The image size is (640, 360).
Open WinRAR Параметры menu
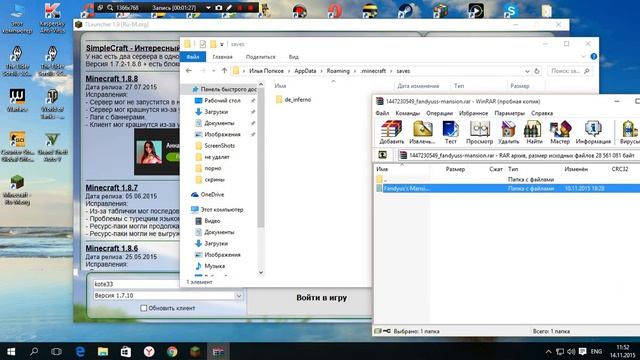pyautogui.click(x=509, y=113)
